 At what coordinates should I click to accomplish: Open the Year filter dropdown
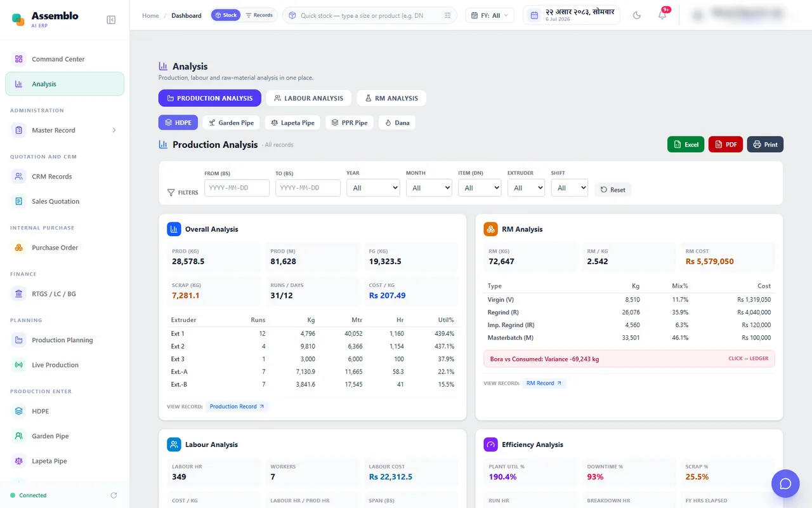pyautogui.click(x=373, y=188)
